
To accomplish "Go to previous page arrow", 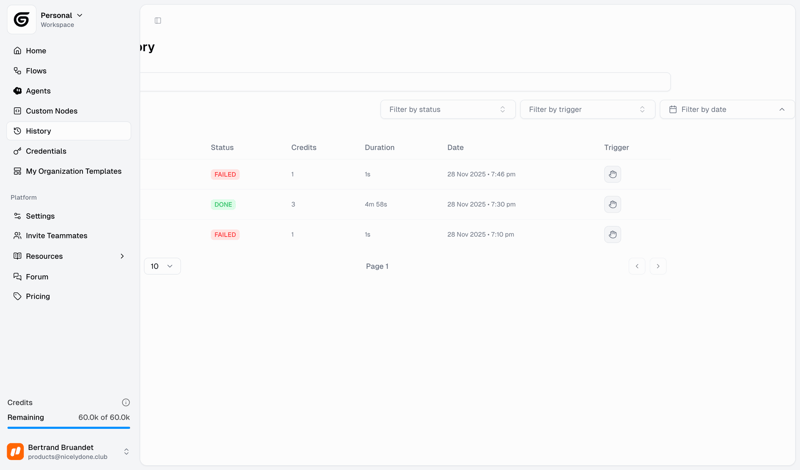I will tap(637, 266).
